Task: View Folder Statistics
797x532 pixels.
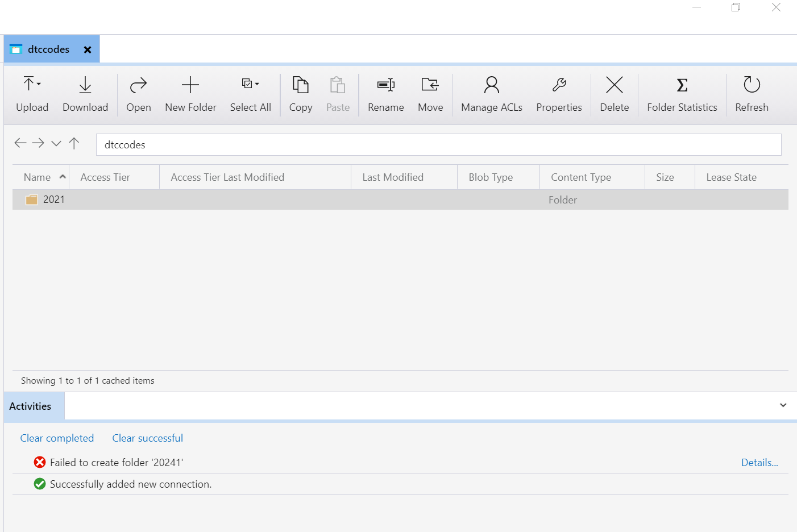Action: point(682,94)
